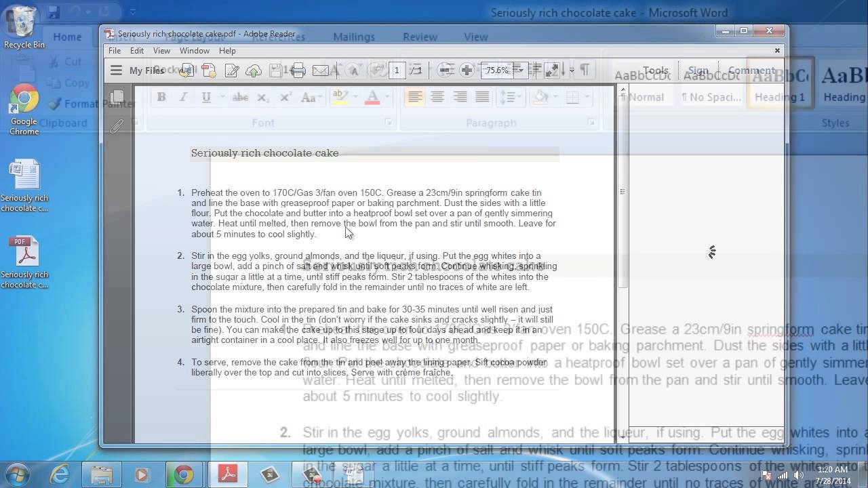
Task: Toggle Subscript in Word ribbon
Action: click(262, 98)
